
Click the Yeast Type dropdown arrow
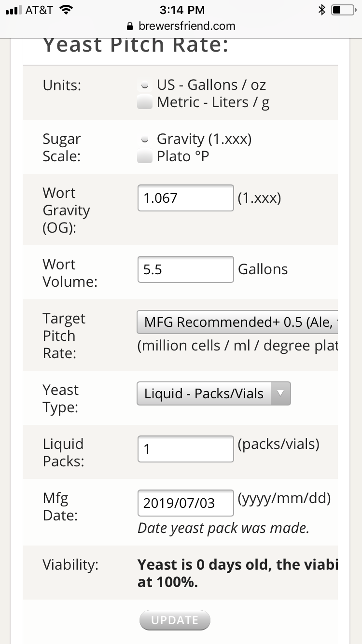pyautogui.click(x=280, y=393)
